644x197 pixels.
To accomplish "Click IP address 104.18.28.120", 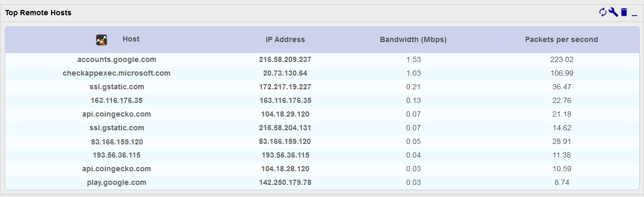I will 285,169.
